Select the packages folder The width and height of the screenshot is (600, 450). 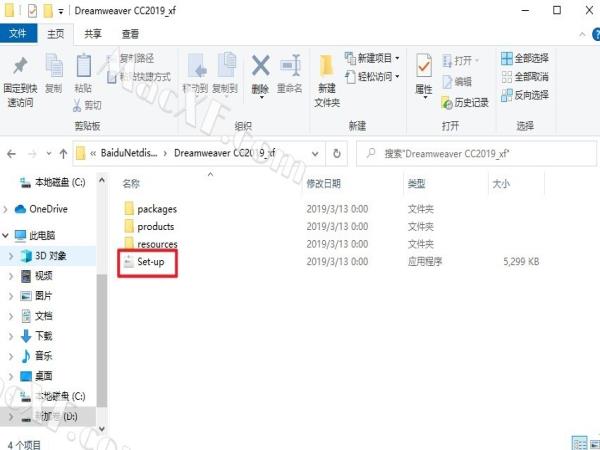click(x=150, y=209)
